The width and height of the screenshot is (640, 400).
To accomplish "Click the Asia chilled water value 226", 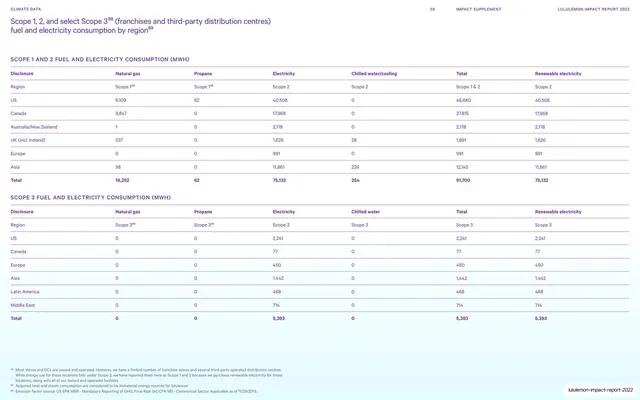I will pos(355,167).
